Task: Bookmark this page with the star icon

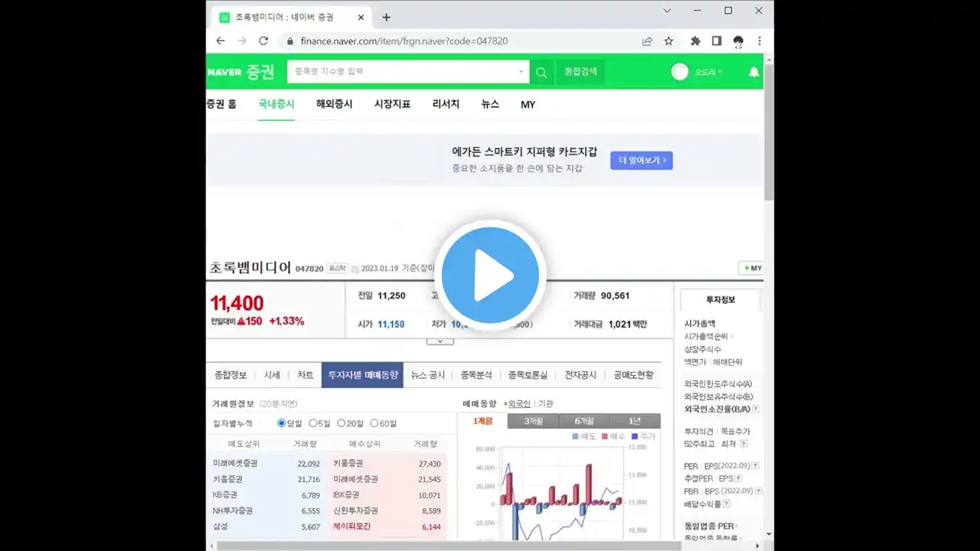Action: [x=668, y=41]
